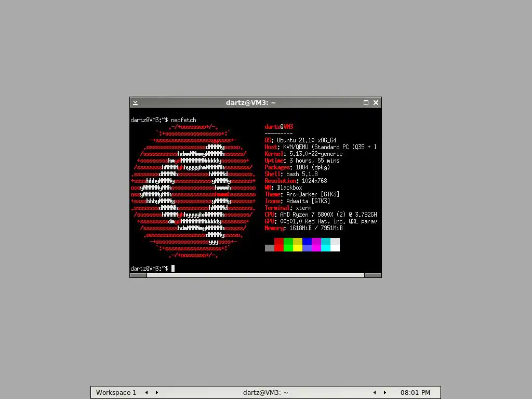Click the yellow color block
Image resolution: width=532 pixels, height=399 pixels.
pyautogui.click(x=298, y=248)
